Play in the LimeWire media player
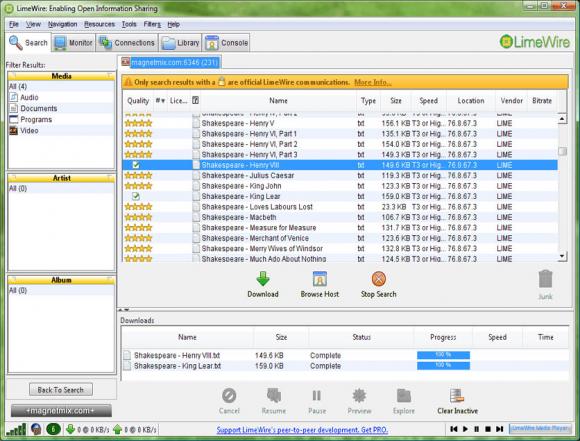The image size is (580, 441). point(465,429)
